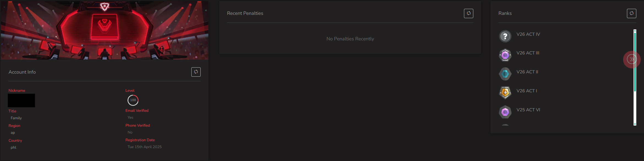The height and width of the screenshot is (161, 644).
Task: Refresh the Recent Penalties panel
Action: pyautogui.click(x=468, y=13)
